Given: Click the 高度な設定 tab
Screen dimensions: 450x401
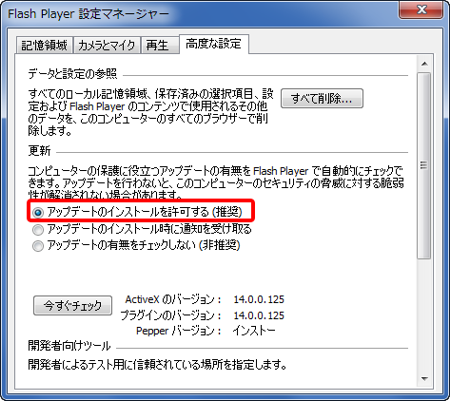Looking at the screenshot, I should (x=214, y=44).
